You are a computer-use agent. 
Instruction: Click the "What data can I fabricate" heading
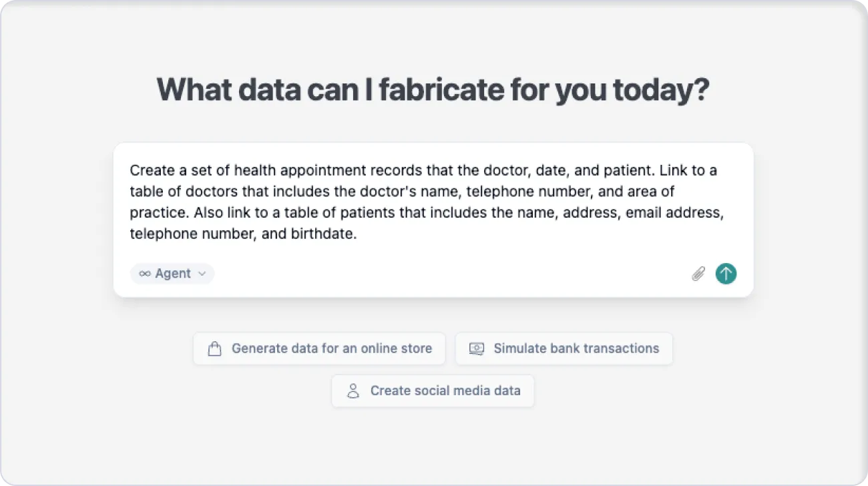433,90
